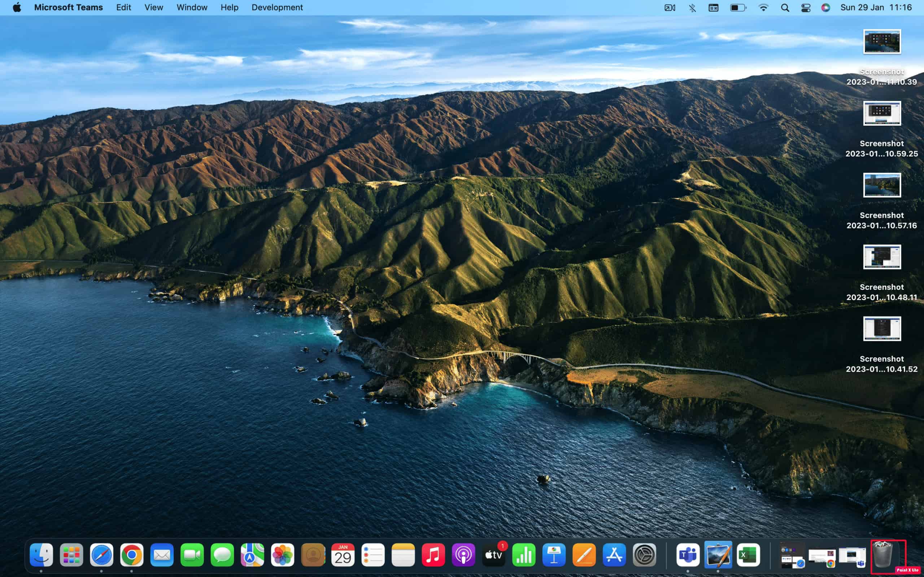Open Microsoft Teams from the dock
The image size is (924, 577).
pos(688,555)
